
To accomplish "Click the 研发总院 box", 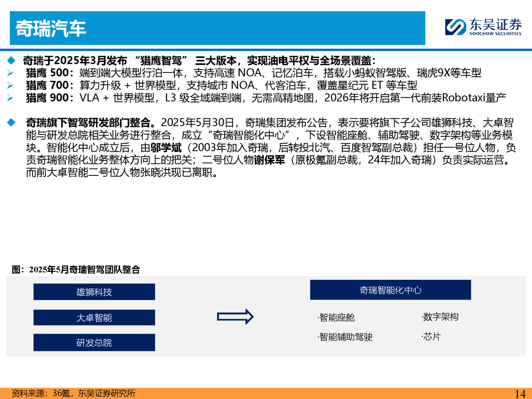I will tap(94, 343).
